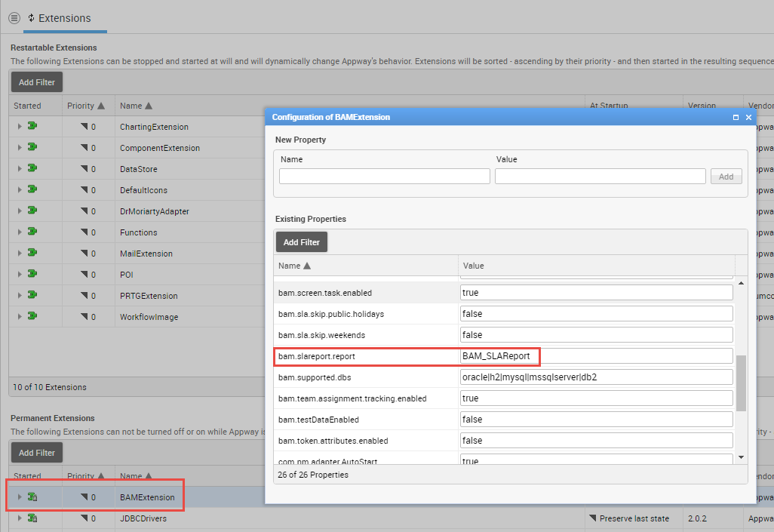Expand the BAMExtension row

click(x=20, y=497)
